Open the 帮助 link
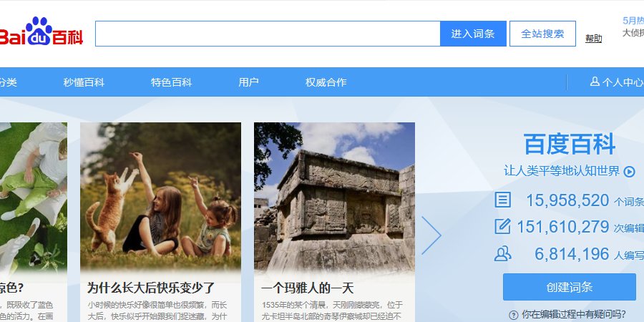The height and width of the screenshot is (322, 644). point(593,39)
